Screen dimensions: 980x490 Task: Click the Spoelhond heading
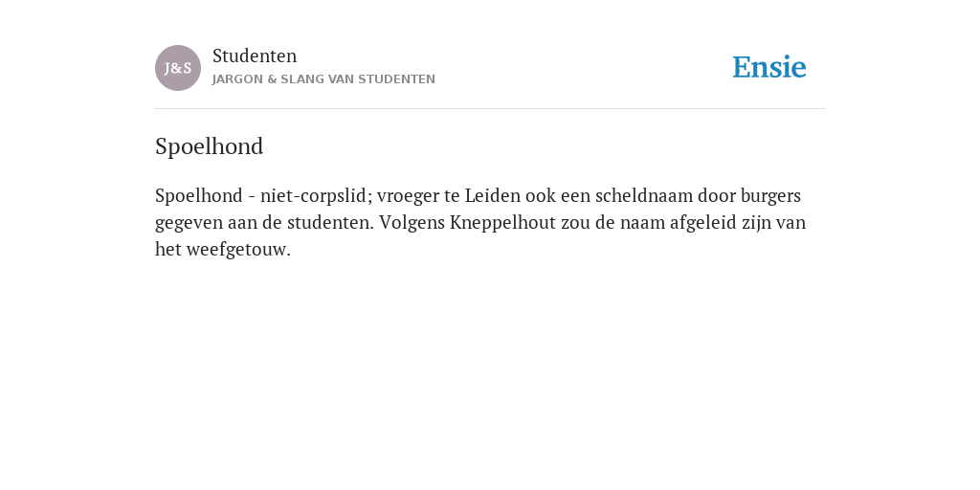[210, 146]
